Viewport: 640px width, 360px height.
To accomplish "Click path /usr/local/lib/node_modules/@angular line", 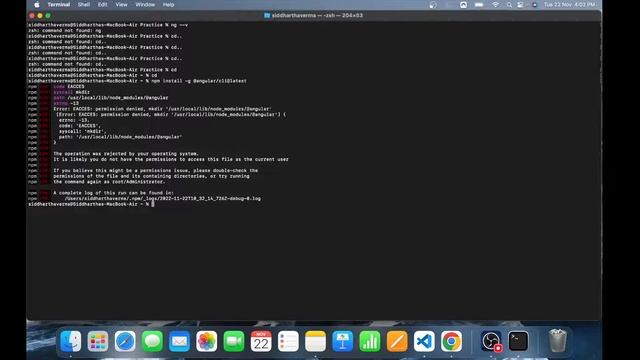I will pyautogui.click(x=111, y=98).
